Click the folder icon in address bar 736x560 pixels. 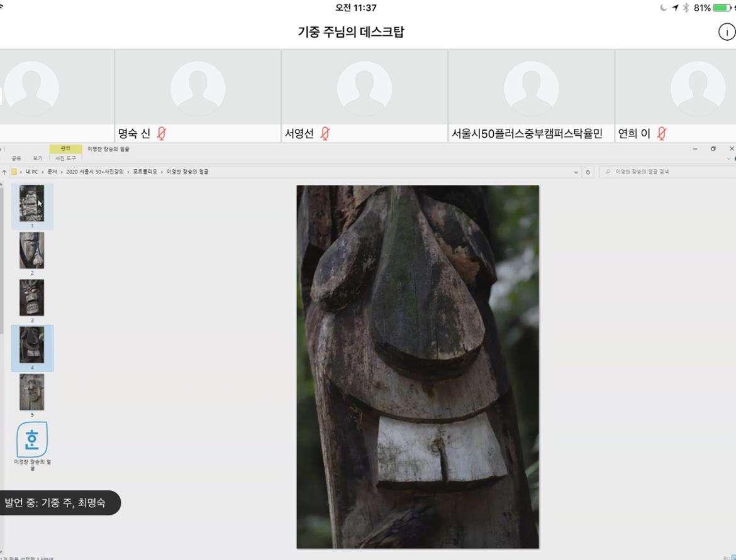pos(14,172)
